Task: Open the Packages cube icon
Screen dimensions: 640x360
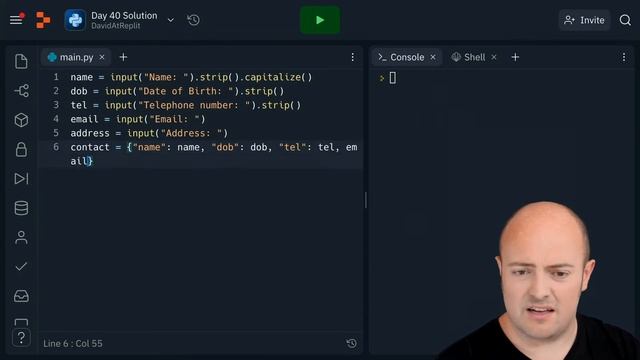Action: (x=21, y=120)
